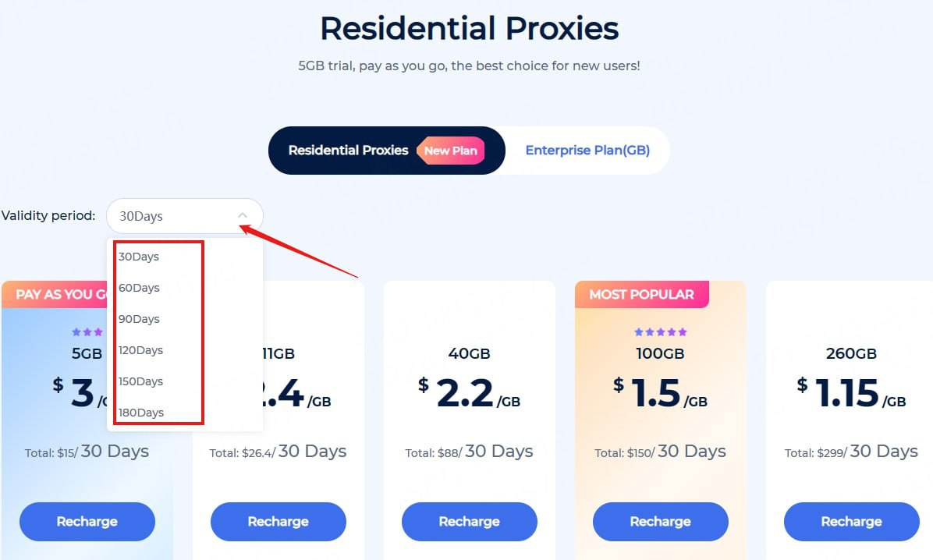Click the New Plan badge
Viewport: 933px width, 560px height.
[450, 151]
